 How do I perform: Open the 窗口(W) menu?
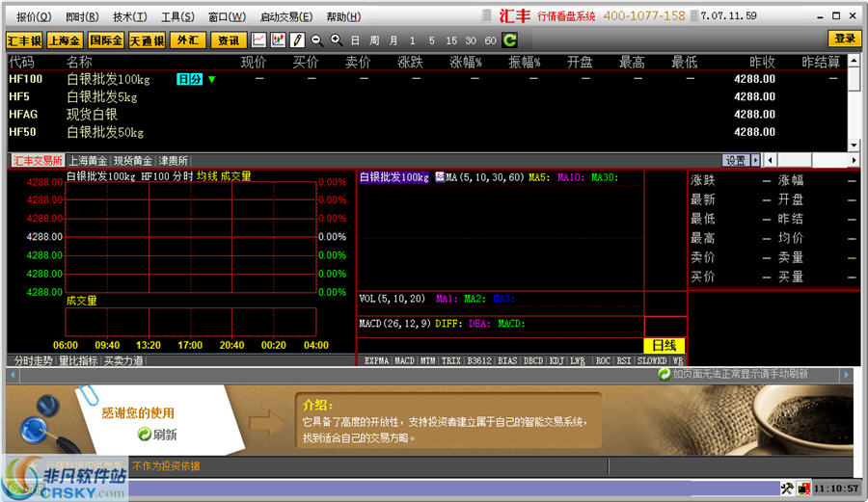tap(227, 16)
